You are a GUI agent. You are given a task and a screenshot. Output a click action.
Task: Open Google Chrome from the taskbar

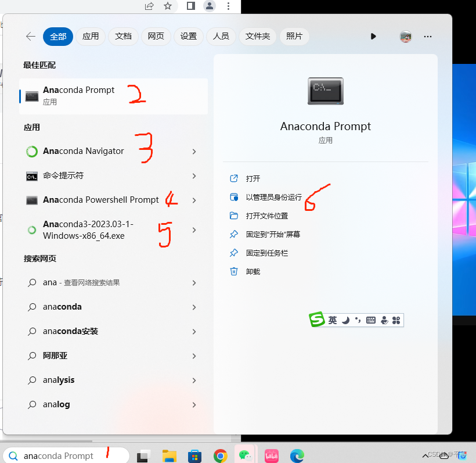coord(221,456)
